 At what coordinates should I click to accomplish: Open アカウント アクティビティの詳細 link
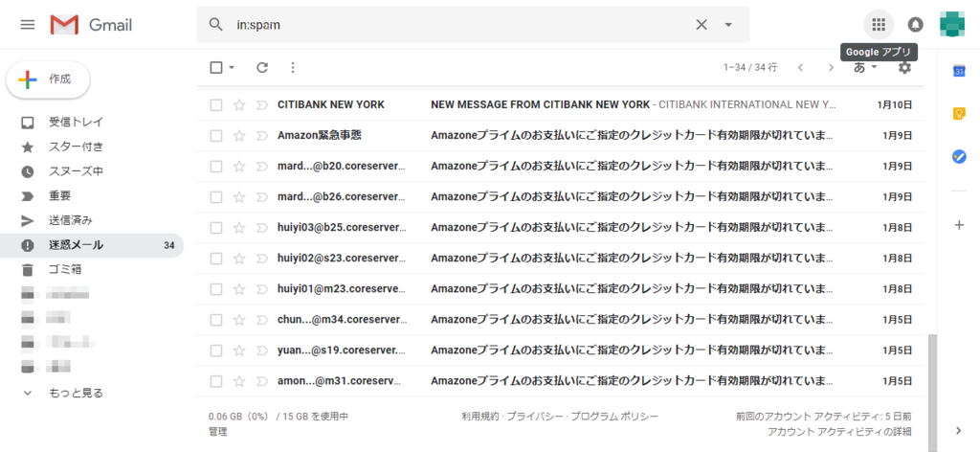coord(838,431)
